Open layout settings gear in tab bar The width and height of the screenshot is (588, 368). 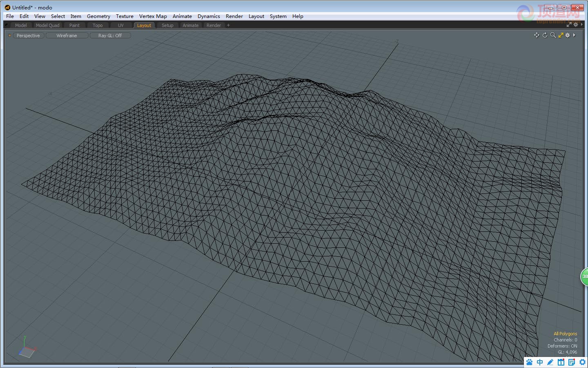click(576, 25)
